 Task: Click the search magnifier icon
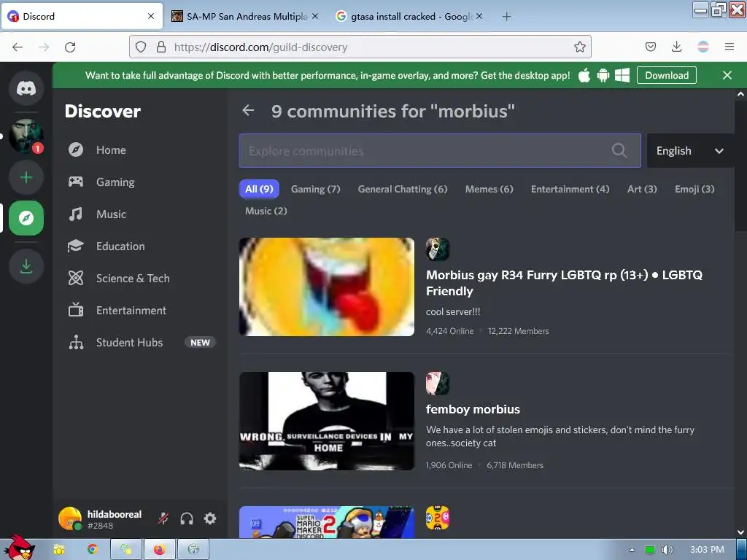[x=619, y=150]
